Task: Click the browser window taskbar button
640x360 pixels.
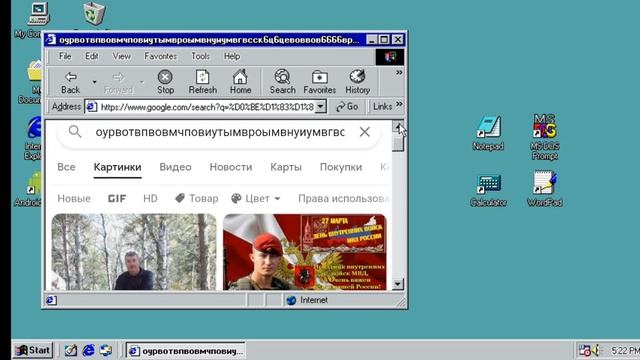Action: [185, 351]
